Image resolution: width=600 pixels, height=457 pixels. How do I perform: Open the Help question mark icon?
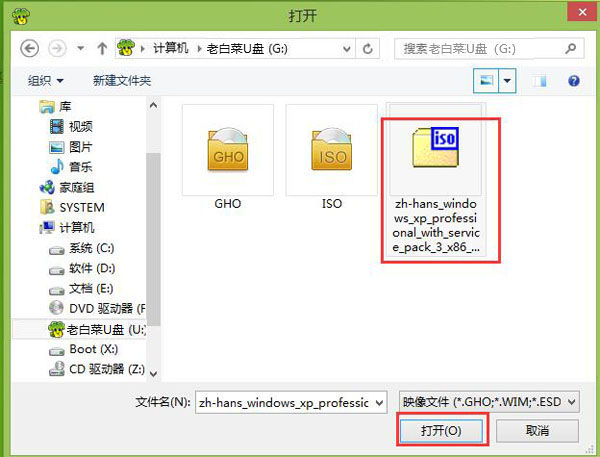(574, 81)
